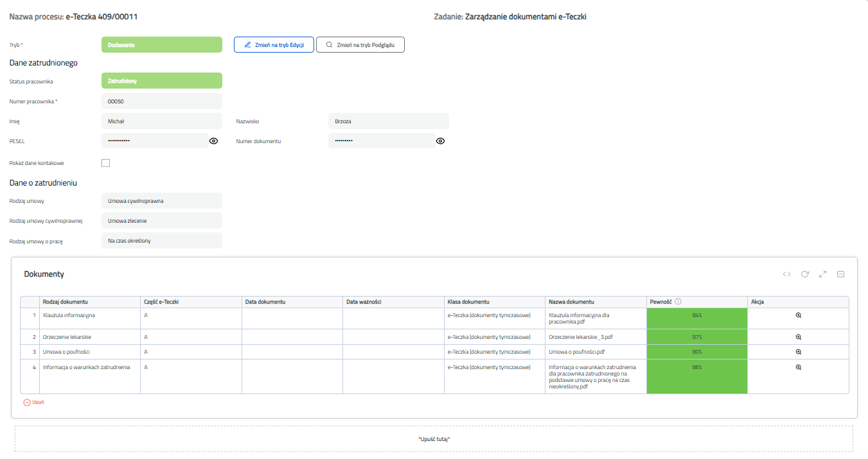Viewport: 868px width, 459px height.
Task: Click Data ważności cell for Orzeczenie lekarskie
Action: [x=393, y=336]
